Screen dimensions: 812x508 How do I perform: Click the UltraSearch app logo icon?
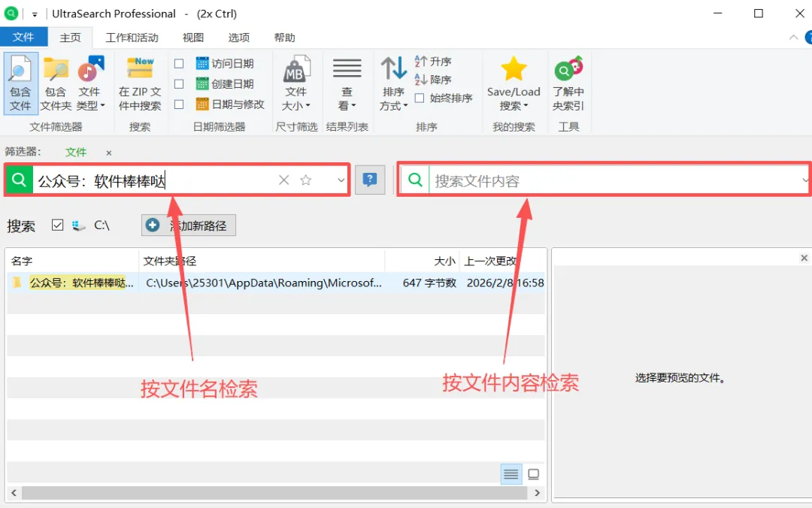tap(11, 14)
